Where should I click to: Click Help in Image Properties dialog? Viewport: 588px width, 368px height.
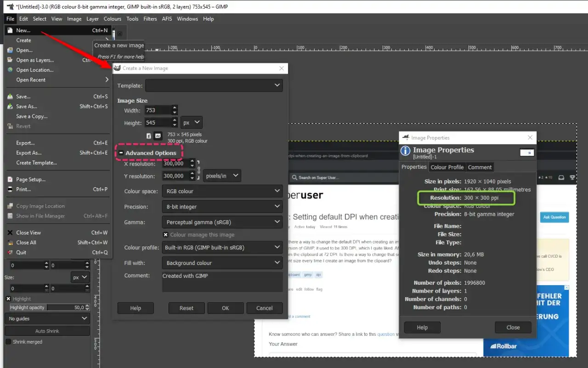click(422, 328)
